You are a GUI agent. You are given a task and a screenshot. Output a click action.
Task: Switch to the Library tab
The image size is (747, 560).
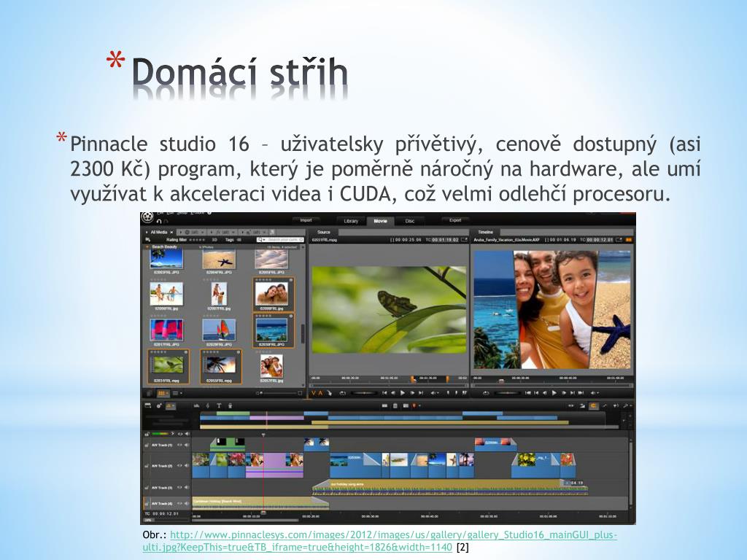[x=351, y=221]
